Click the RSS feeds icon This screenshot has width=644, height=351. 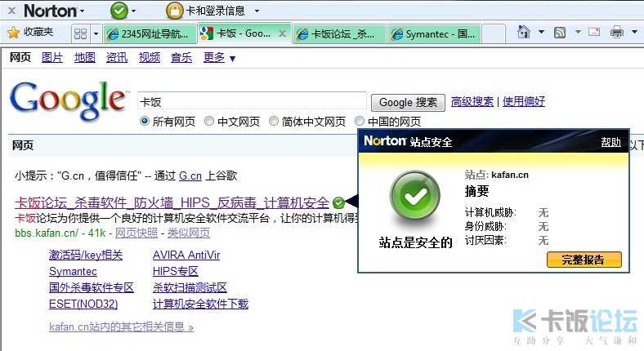(560, 32)
